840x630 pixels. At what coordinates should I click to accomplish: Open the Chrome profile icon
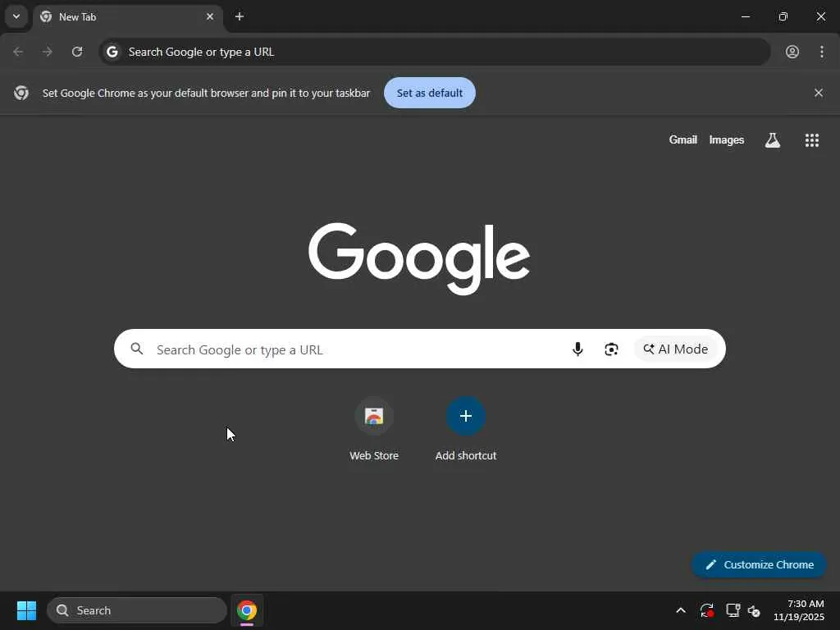(x=792, y=52)
